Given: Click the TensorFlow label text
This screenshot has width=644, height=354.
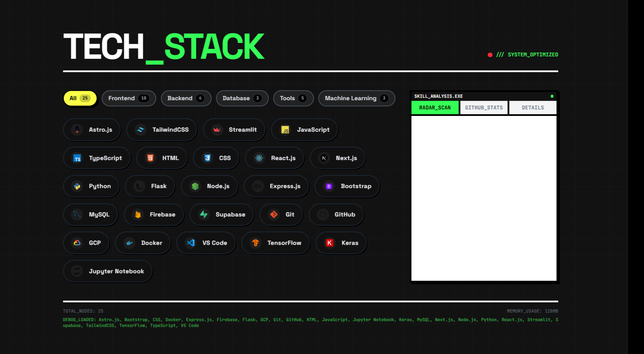Looking at the screenshot, I should coord(284,243).
